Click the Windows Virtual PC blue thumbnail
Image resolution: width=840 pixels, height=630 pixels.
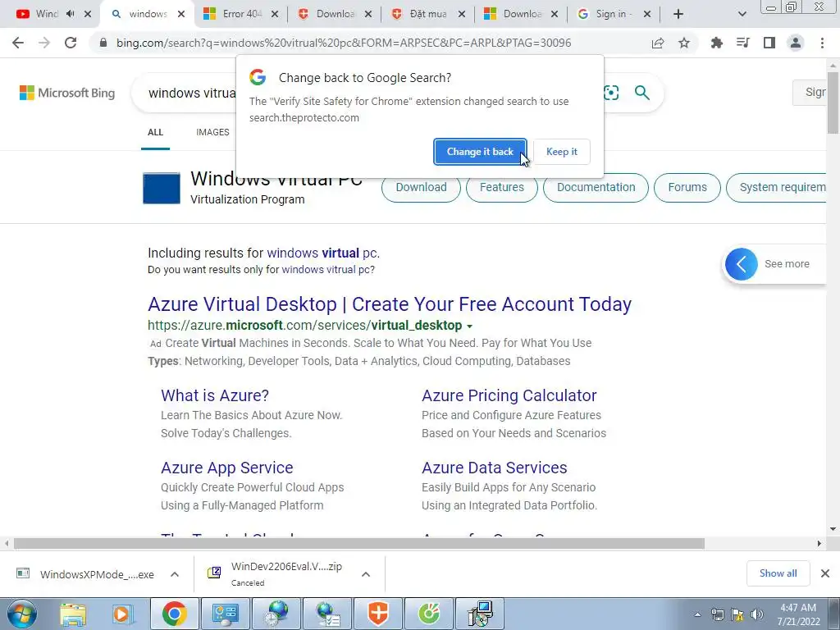click(162, 188)
